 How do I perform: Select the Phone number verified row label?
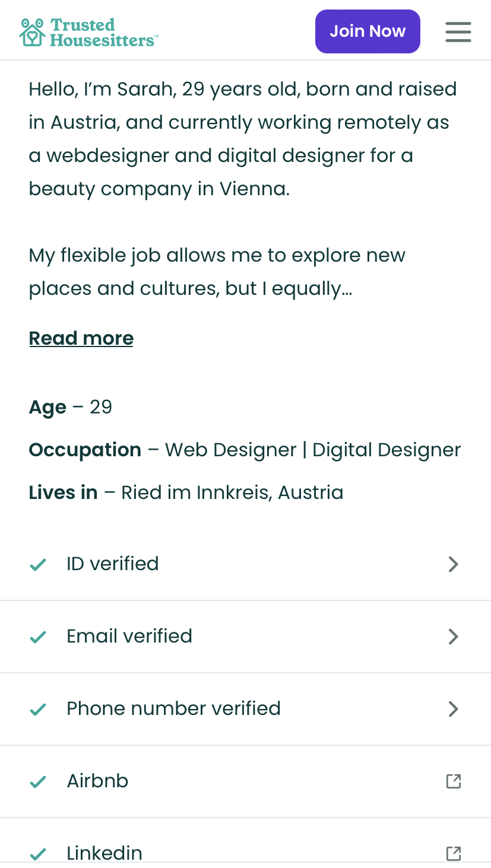tap(173, 708)
